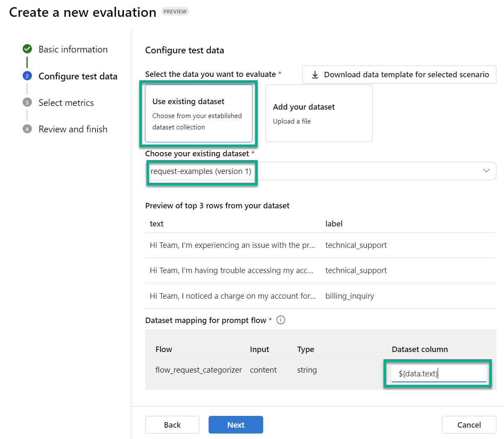Click the billing_inquiry preview row
The width and height of the screenshot is (504, 439).
pyautogui.click(x=321, y=296)
